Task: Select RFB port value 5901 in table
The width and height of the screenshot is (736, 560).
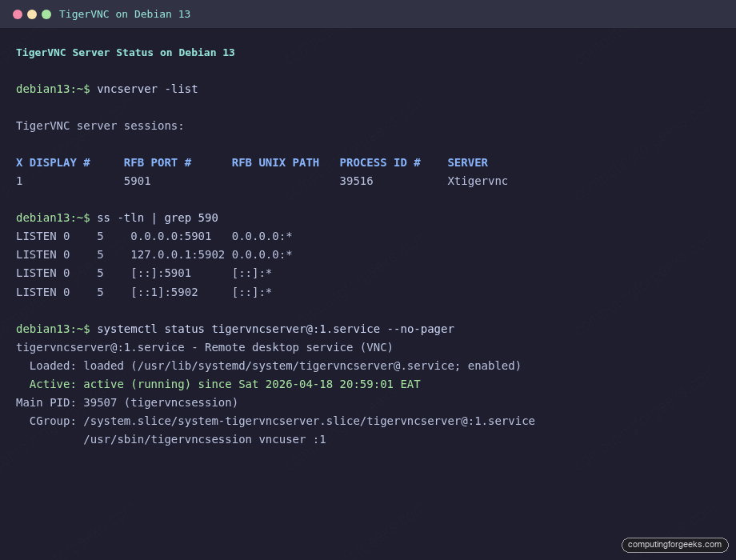Action: pos(137,181)
